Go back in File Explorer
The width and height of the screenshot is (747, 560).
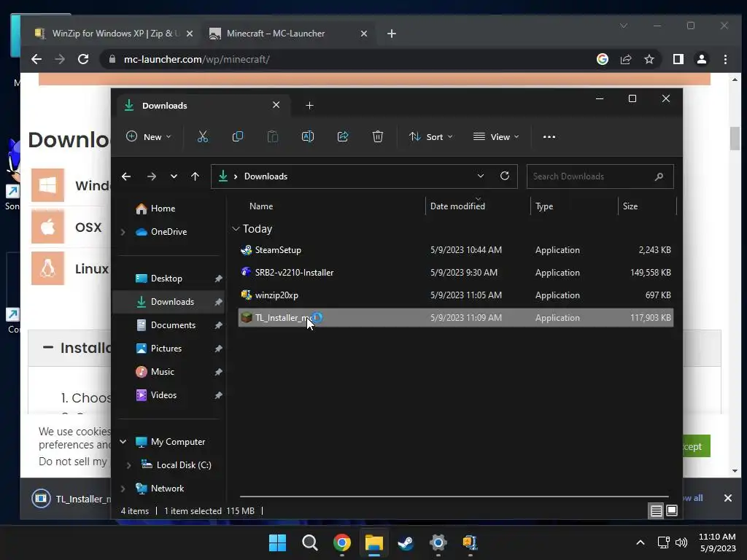click(x=126, y=176)
